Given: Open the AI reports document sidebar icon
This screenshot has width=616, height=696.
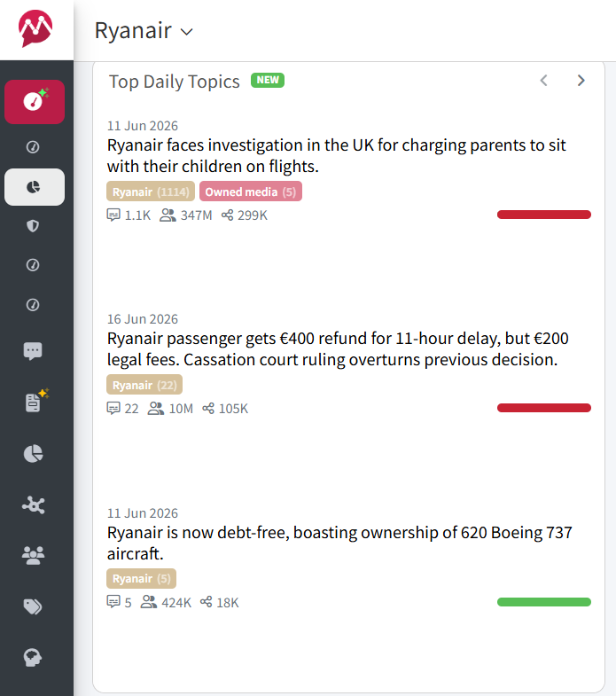Looking at the screenshot, I should tap(35, 402).
